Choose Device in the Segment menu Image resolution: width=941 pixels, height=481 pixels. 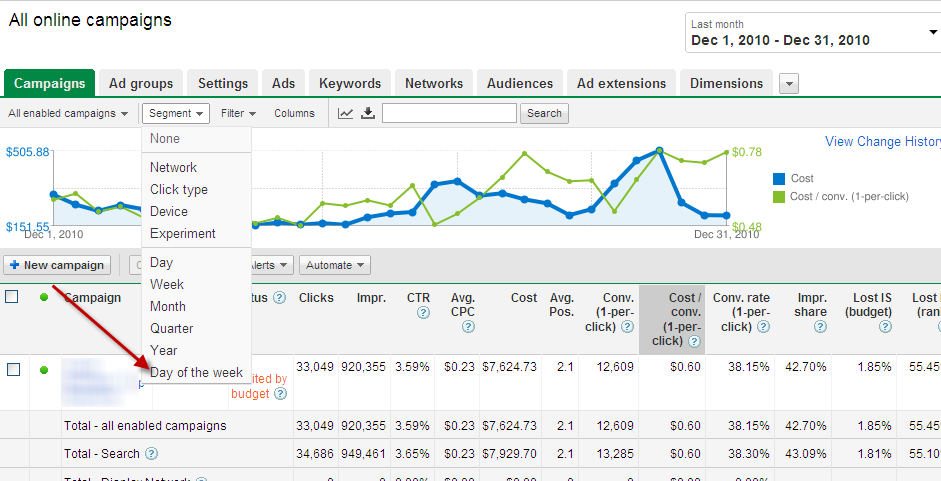pyautogui.click(x=196, y=211)
